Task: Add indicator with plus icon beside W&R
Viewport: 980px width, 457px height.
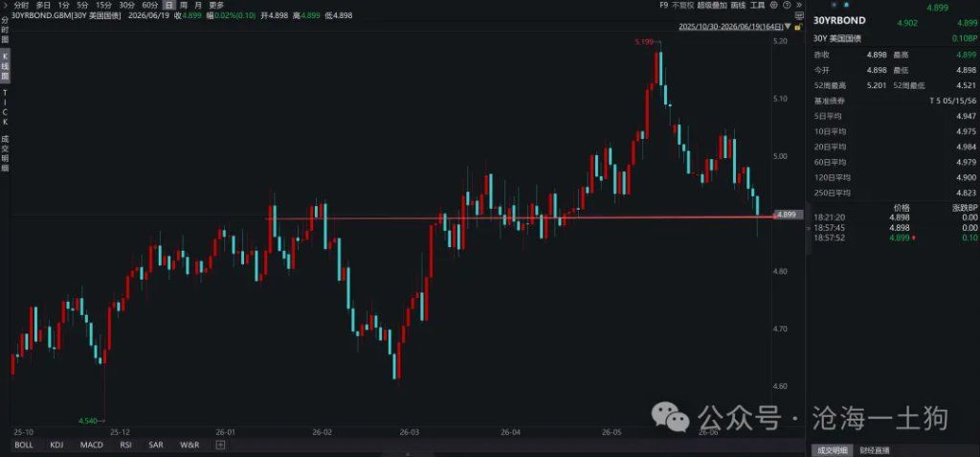Action: click(x=220, y=446)
